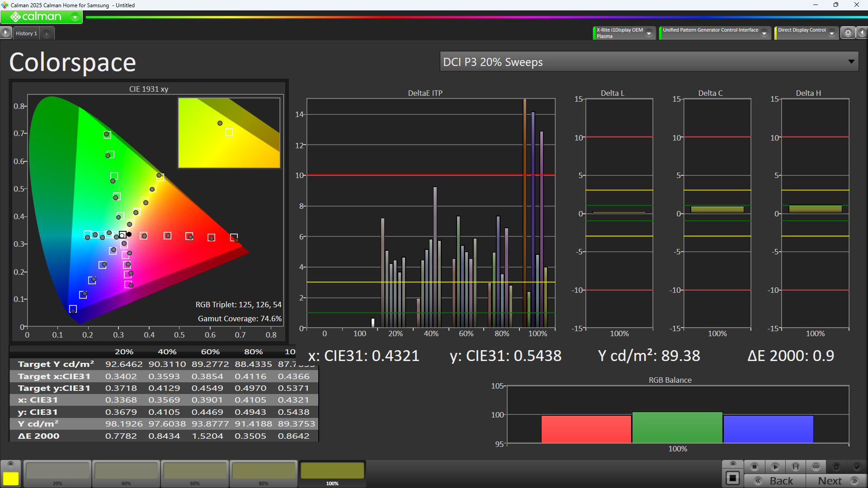This screenshot has width=868, height=488.
Task: Click the single-read bracket icon
Action: pyautogui.click(x=796, y=467)
